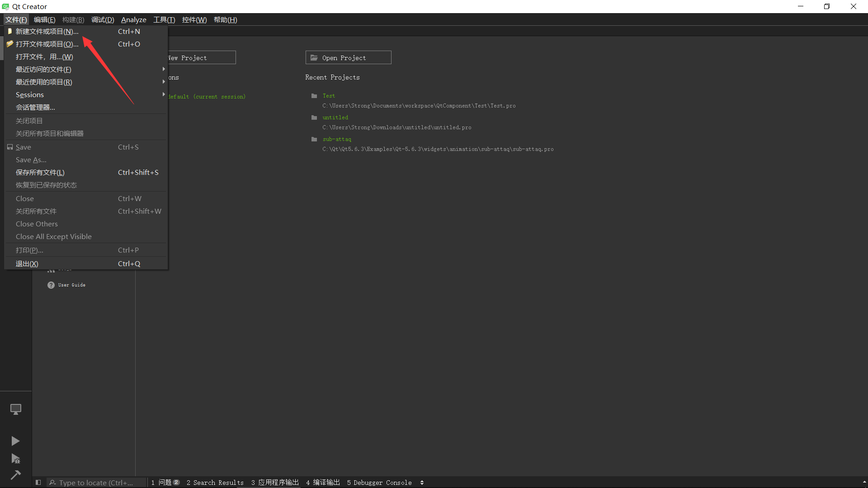868x488 pixels.
Task: Open the User Guide link
Action: click(x=72, y=285)
